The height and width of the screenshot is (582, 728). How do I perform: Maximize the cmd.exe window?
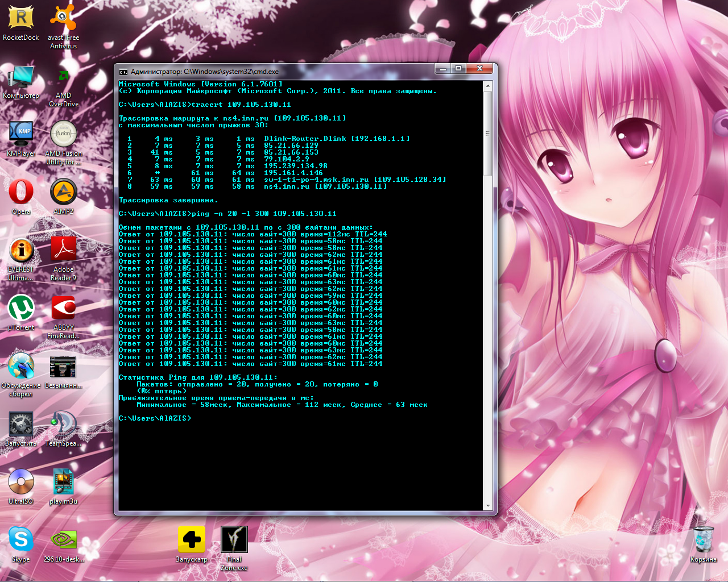(458, 68)
